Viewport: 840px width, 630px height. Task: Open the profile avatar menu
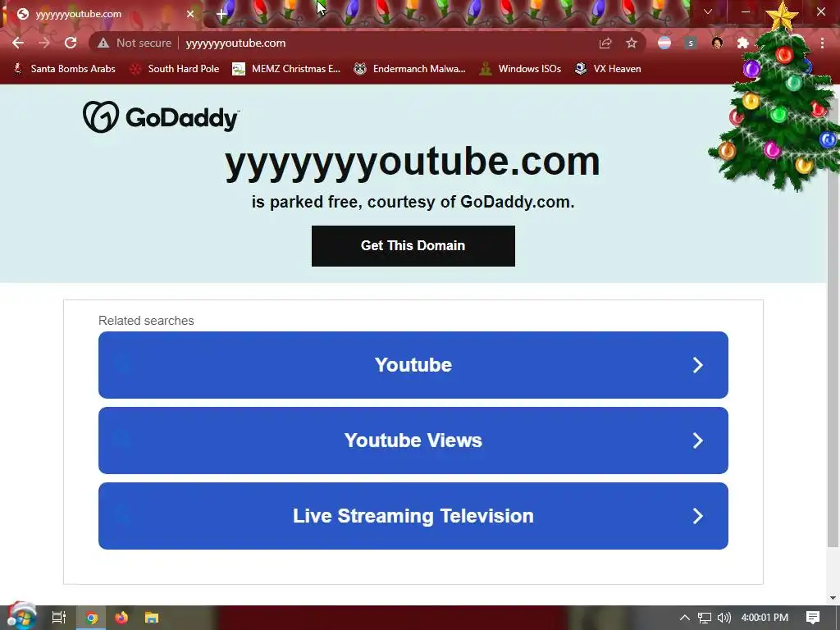(717, 43)
